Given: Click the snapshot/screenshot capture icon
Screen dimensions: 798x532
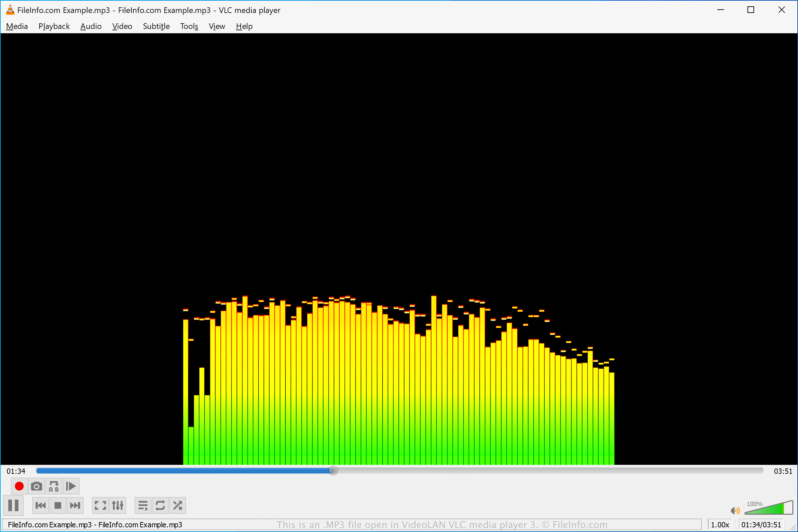Looking at the screenshot, I should tap(36, 486).
